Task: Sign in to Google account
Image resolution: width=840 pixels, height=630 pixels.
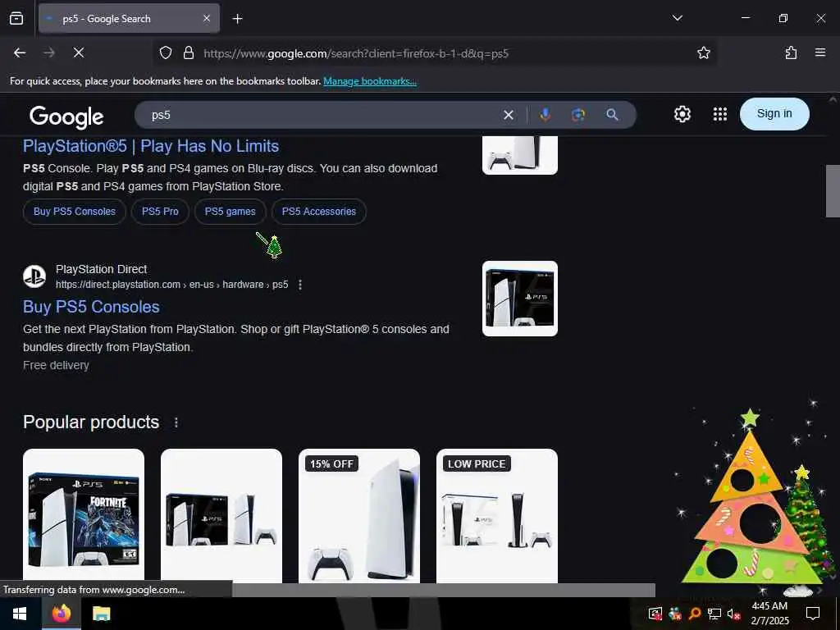Action: click(x=774, y=113)
